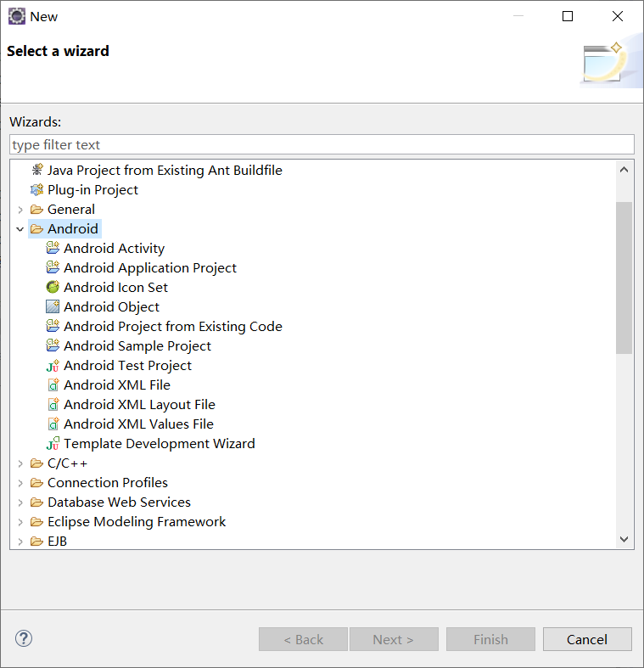Click the wizard list scrollbar thumb
The width and height of the screenshot is (644, 668).
coord(624,278)
